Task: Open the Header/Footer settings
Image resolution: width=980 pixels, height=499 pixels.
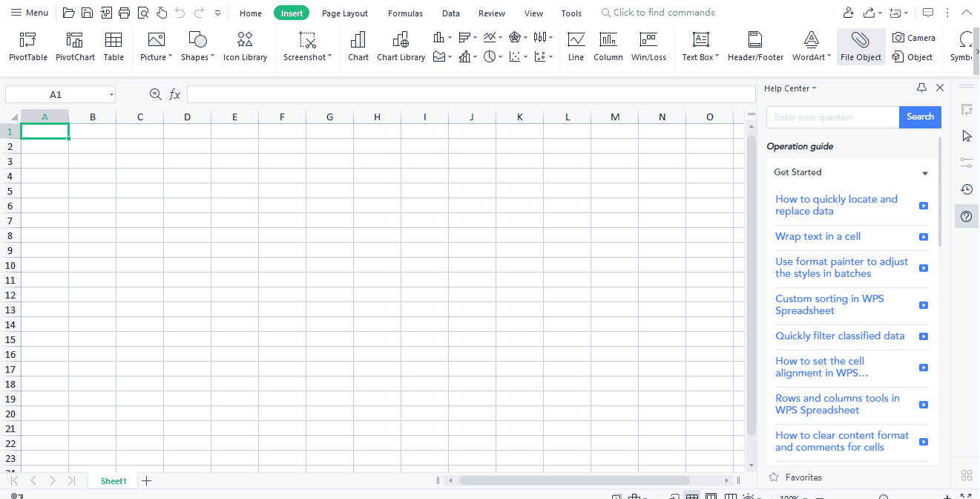Action: click(755, 46)
